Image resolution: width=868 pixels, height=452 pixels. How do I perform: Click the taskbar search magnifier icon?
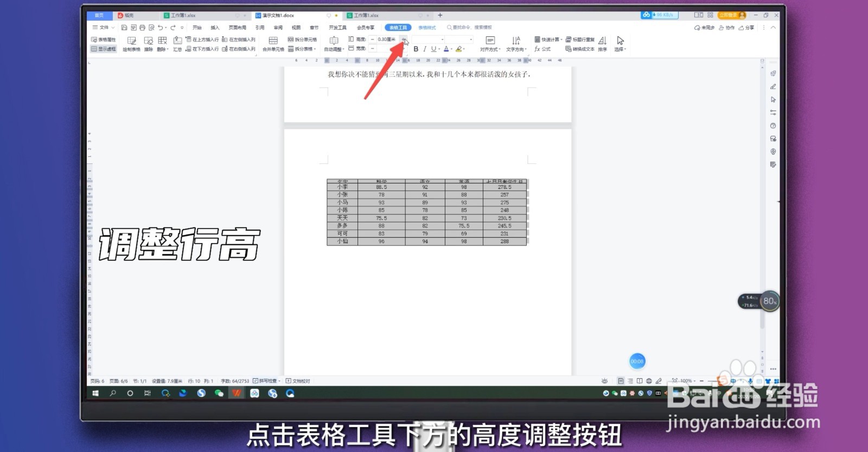pos(113,393)
